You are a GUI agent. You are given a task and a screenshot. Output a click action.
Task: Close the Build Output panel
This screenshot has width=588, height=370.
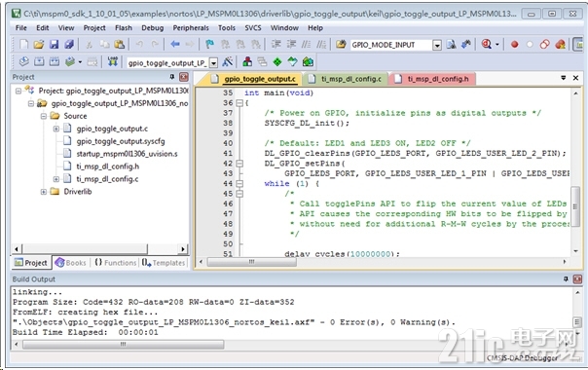coord(577,278)
